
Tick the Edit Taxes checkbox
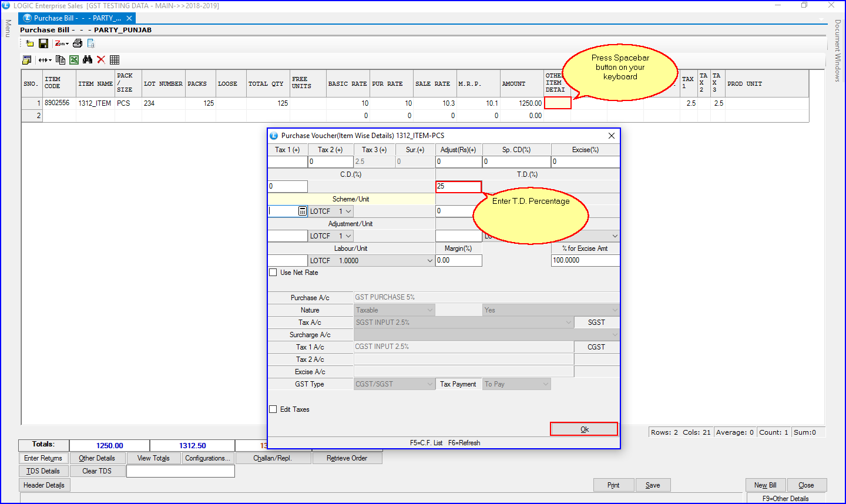point(273,409)
